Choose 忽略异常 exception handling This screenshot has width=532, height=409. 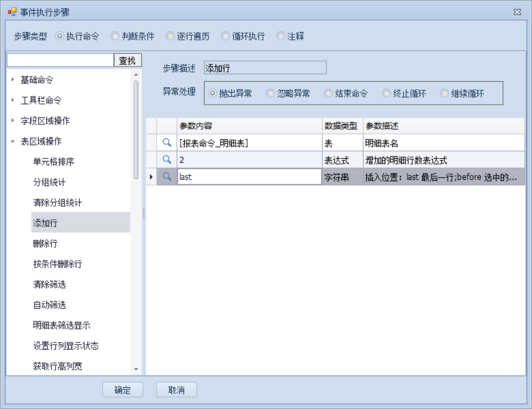(x=270, y=93)
